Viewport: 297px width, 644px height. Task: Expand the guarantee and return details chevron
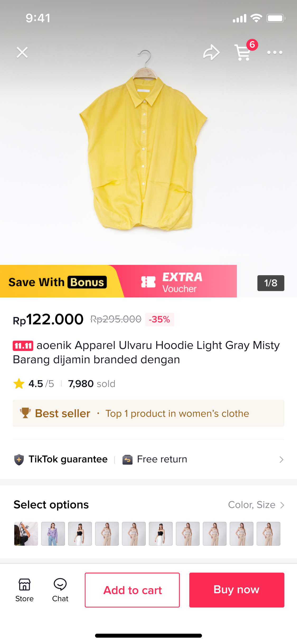pyautogui.click(x=281, y=459)
